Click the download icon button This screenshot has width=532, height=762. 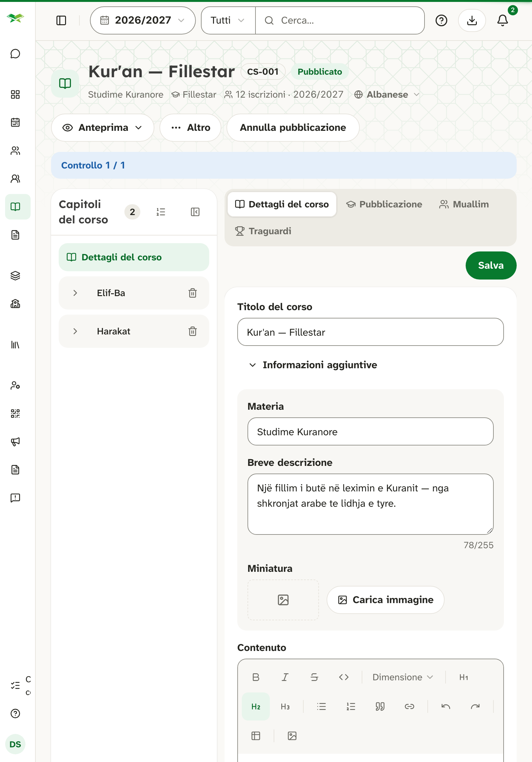472,20
